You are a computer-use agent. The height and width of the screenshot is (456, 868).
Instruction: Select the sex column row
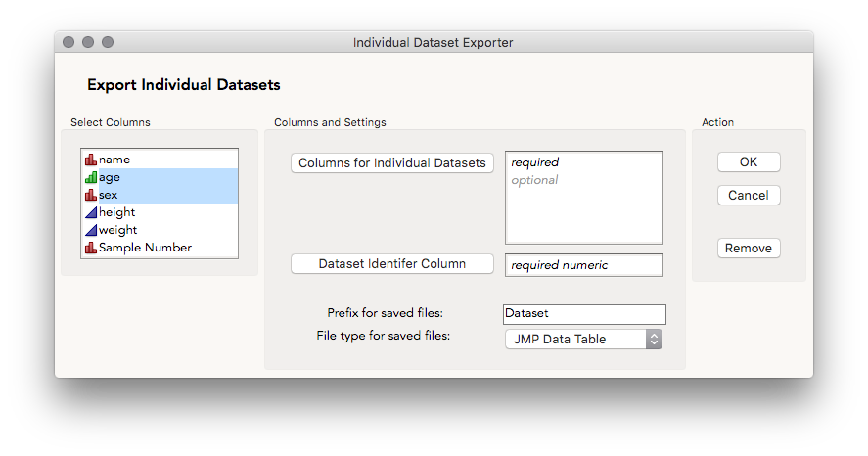(160, 195)
